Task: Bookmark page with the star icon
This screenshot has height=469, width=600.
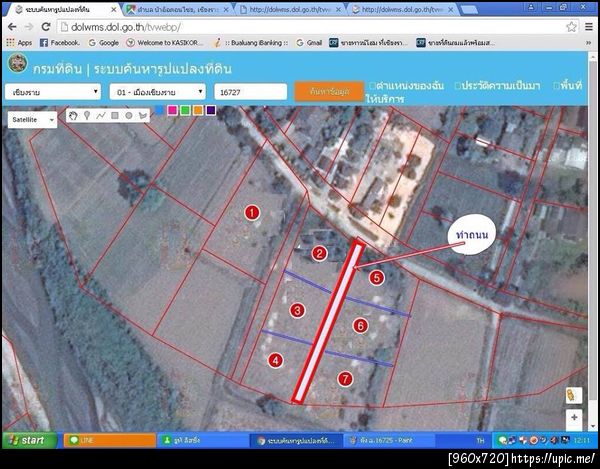Action: click(571, 27)
